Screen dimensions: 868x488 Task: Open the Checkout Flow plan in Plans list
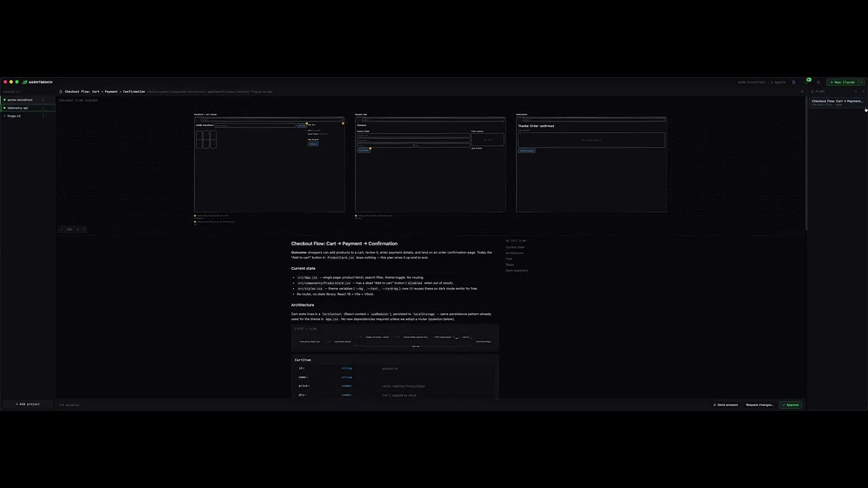tap(837, 102)
